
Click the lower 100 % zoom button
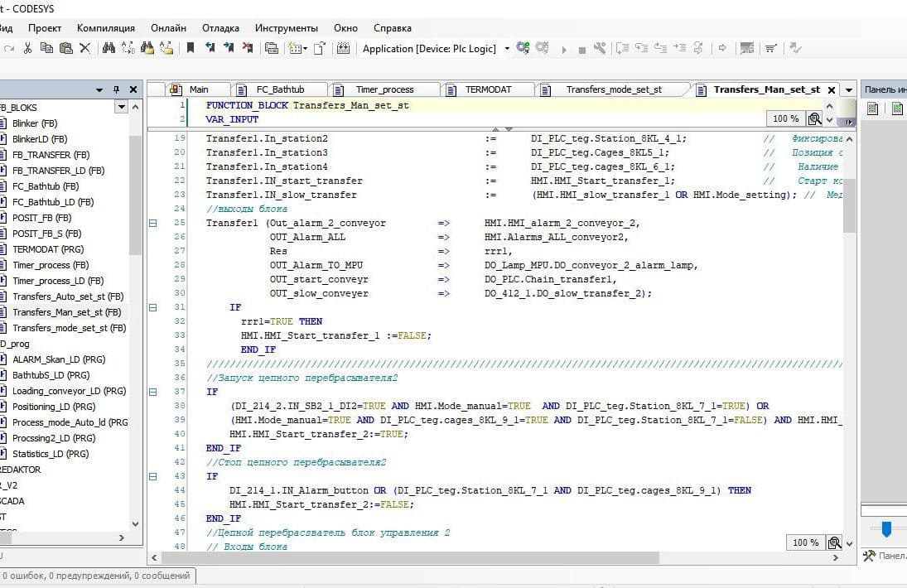[x=805, y=542]
